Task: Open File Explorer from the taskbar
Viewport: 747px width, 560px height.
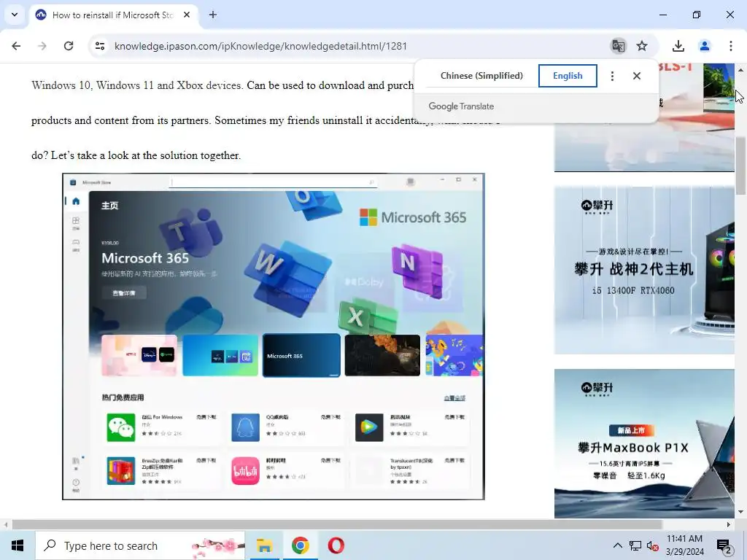Action: point(264,545)
